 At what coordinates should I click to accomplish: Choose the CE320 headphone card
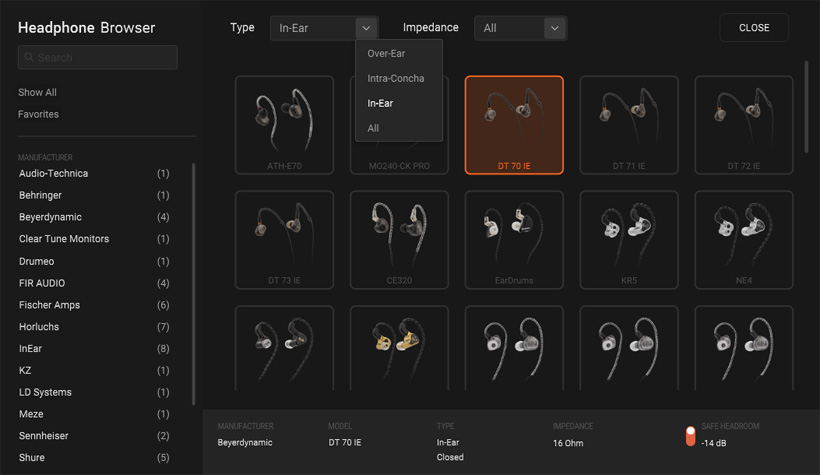[x=399, y=240]
